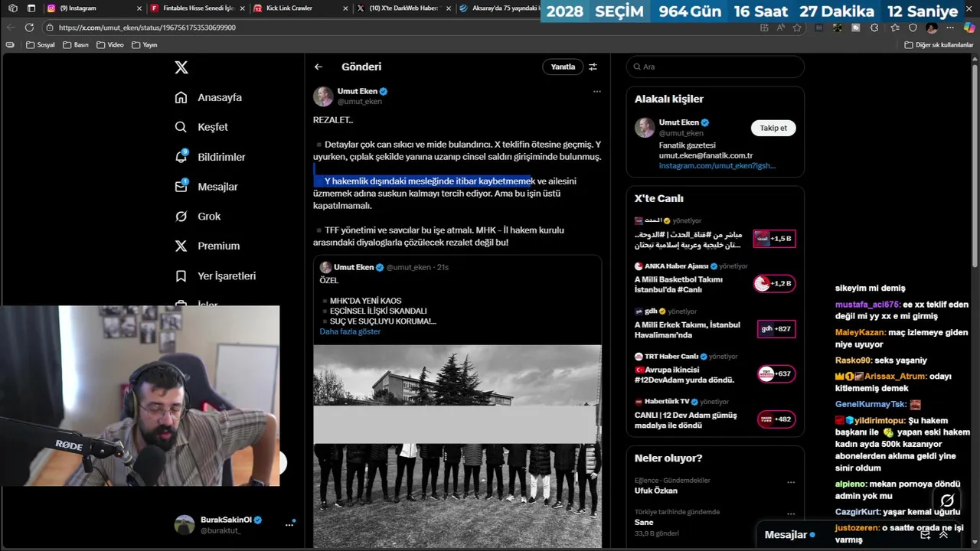Image resolution: width=980 pixels, height=551 pixels.
Task: Open the reply filter settings icon
Action: pos(593,67)
